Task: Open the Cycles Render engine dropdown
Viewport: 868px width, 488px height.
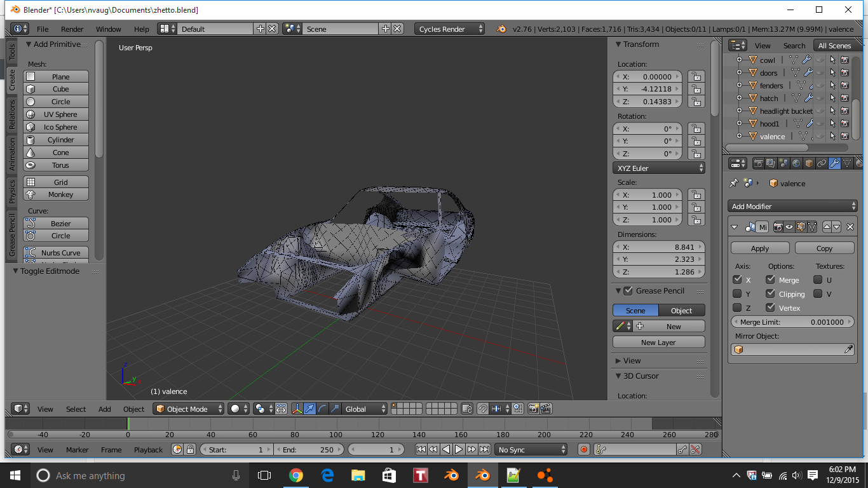Action: click(x=449, y=29)
